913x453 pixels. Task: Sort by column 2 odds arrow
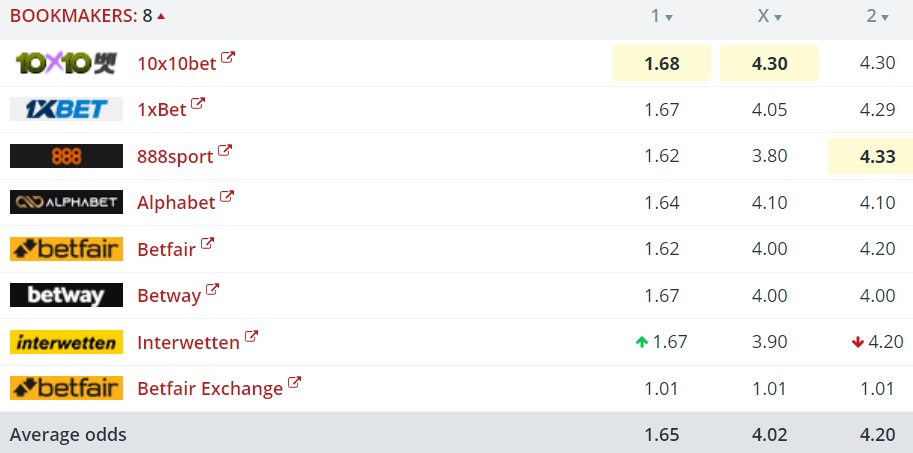(885, 17)
